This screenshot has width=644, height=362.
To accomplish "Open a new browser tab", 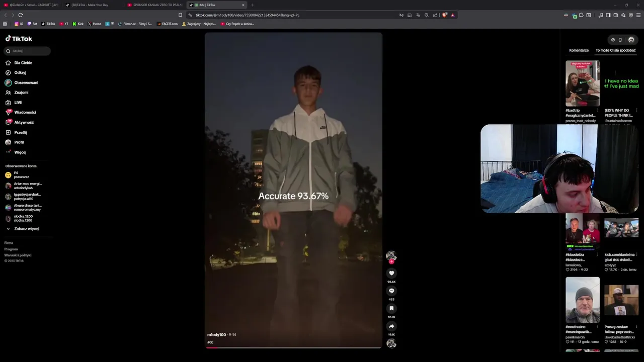I will click(x=253, y=5).
